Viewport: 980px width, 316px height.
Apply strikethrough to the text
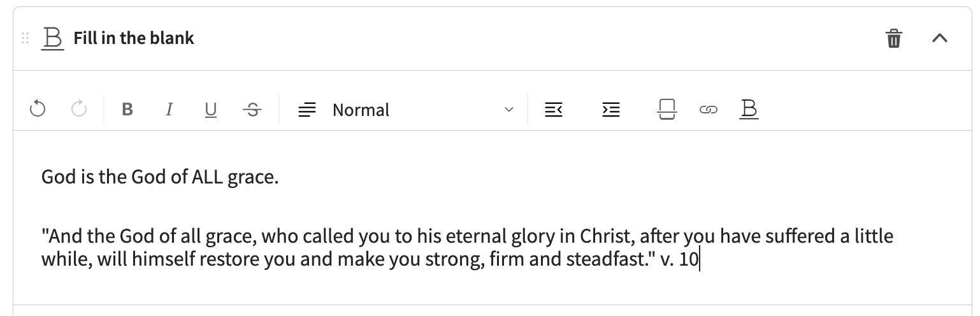[x=252, y=110]
